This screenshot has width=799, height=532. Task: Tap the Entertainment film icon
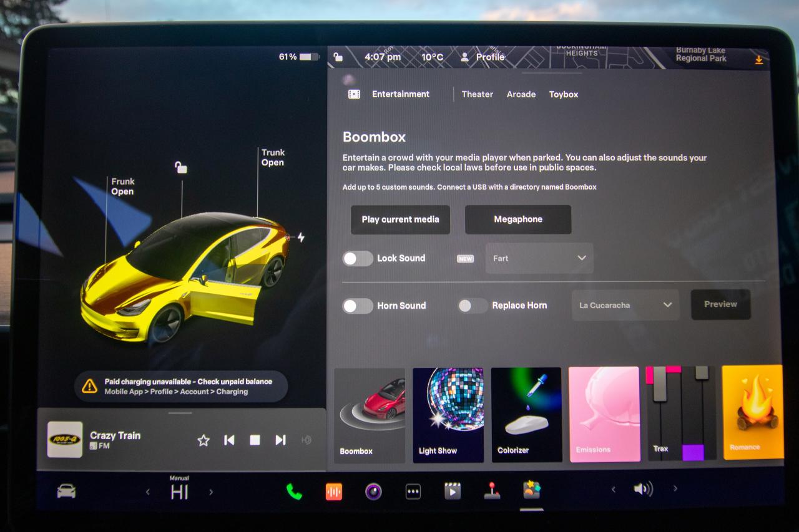[x=354, y=94]
